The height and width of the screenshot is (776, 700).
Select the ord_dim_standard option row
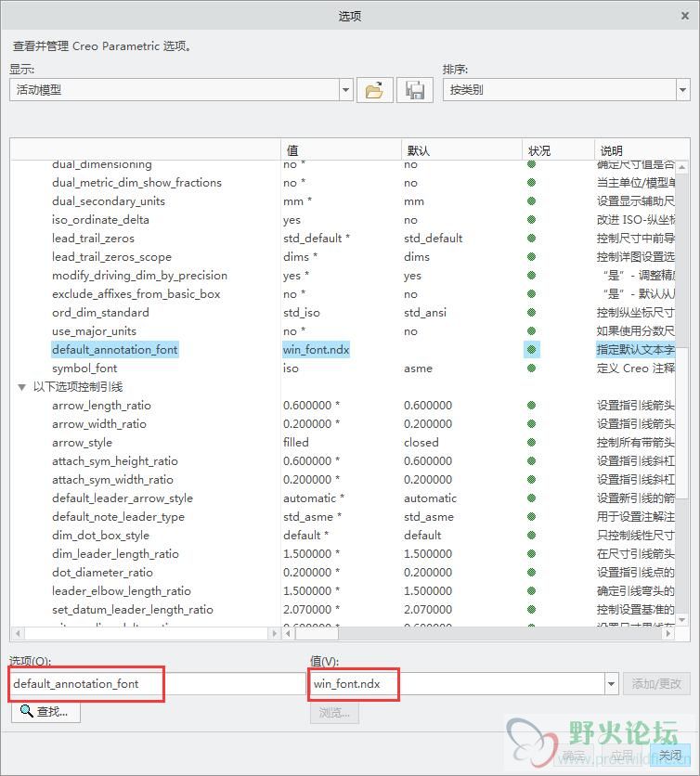[100, 312]
